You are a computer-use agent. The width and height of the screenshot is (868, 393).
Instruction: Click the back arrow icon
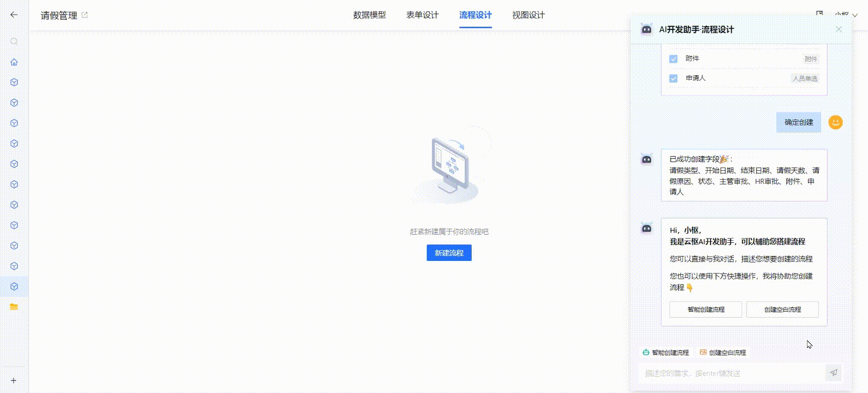[x=14, y=15]
